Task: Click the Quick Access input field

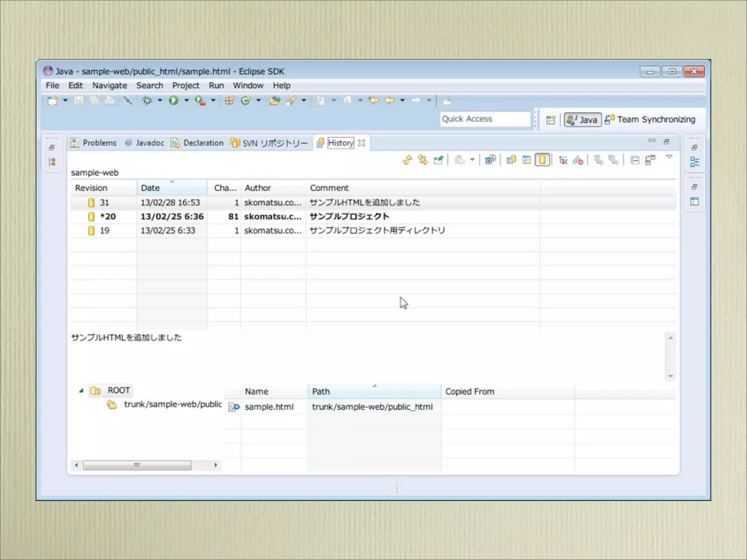Action: tap(484, 119)
